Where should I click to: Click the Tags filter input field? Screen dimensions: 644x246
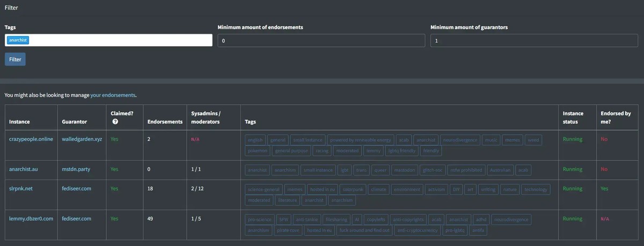click(118, 40)
